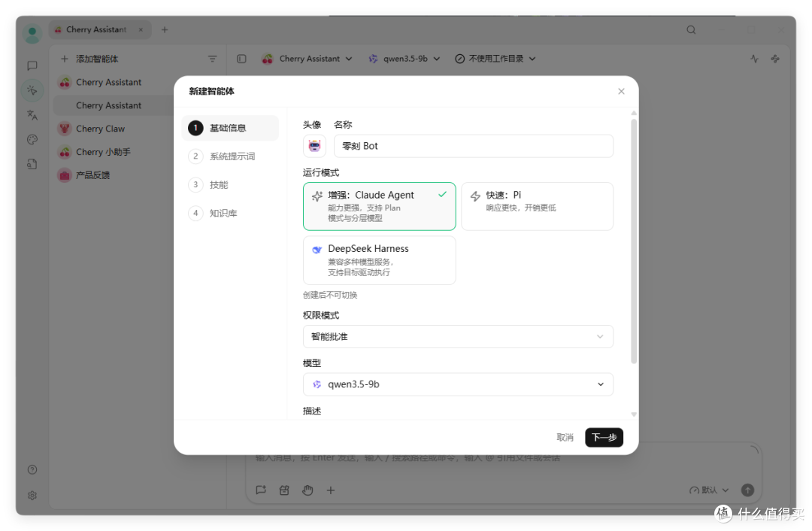Click the plus icon in the input bar
This screenshot has width=812, height=531.
330,490
